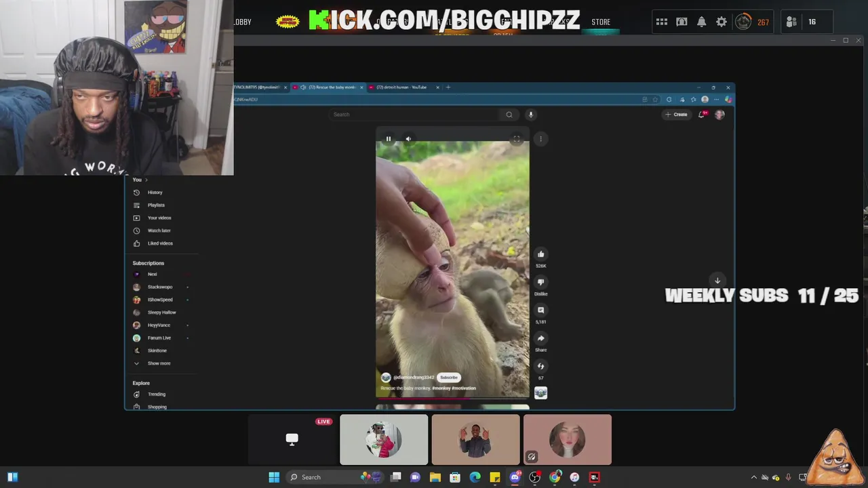Open the Shorts three-dot options menu
This screenshot has width=868, height=488.
540,139
